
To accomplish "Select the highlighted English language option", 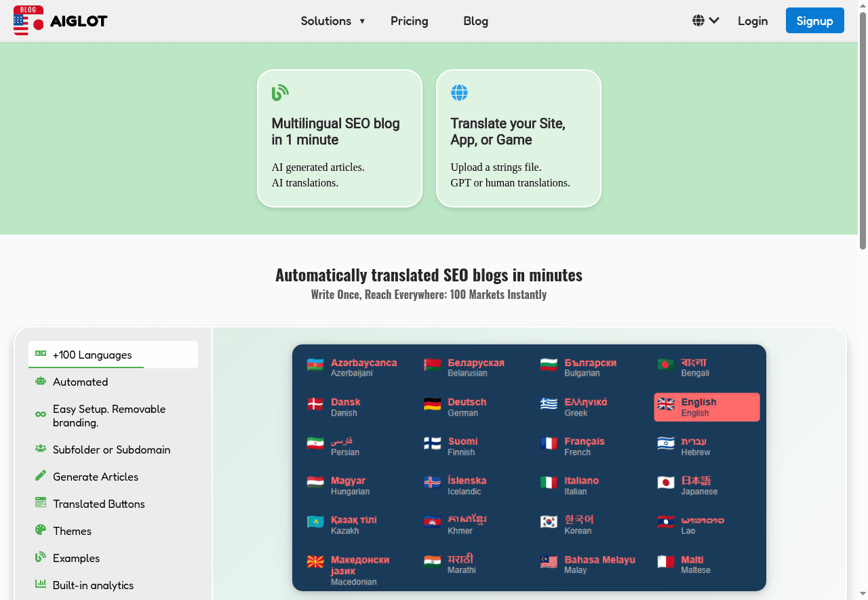I will tap(706, 407).
